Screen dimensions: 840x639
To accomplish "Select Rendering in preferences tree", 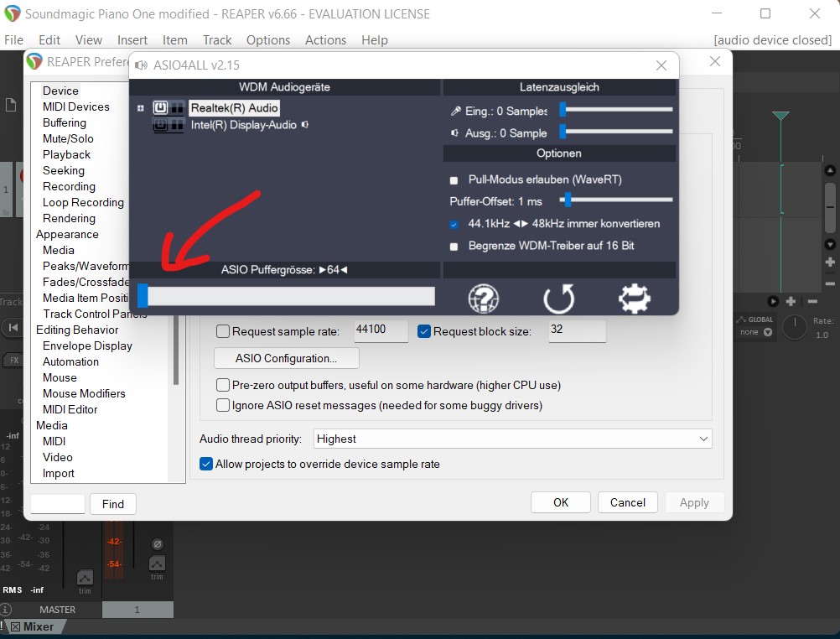I will 69,218.
